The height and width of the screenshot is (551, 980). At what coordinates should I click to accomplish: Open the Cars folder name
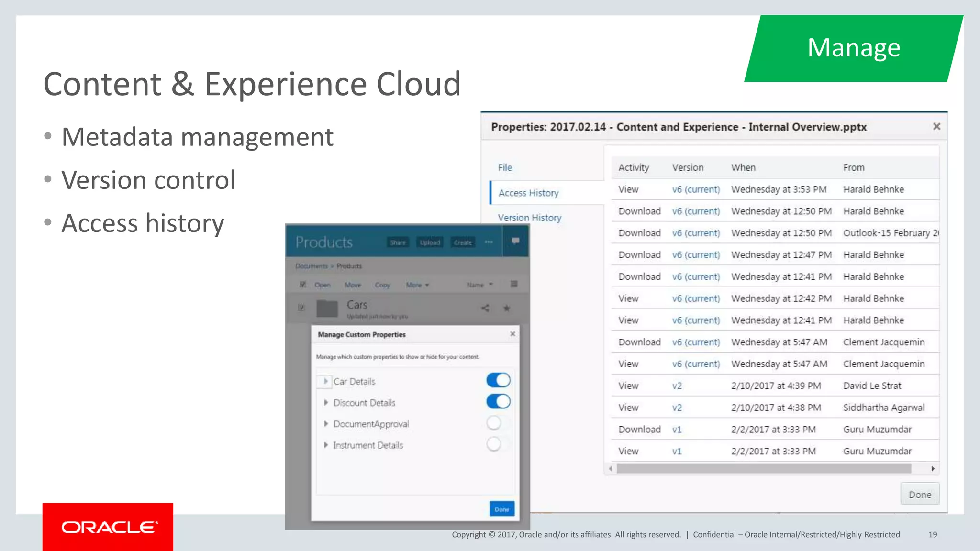(357, 305)
